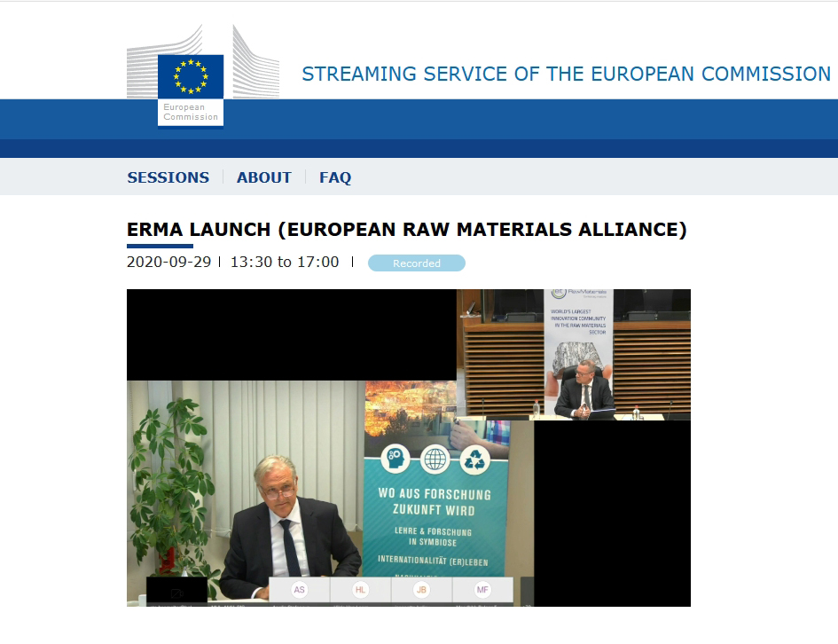Click the recycling icon on banner
The image size is (838, 644).
(x=474, y=459)
